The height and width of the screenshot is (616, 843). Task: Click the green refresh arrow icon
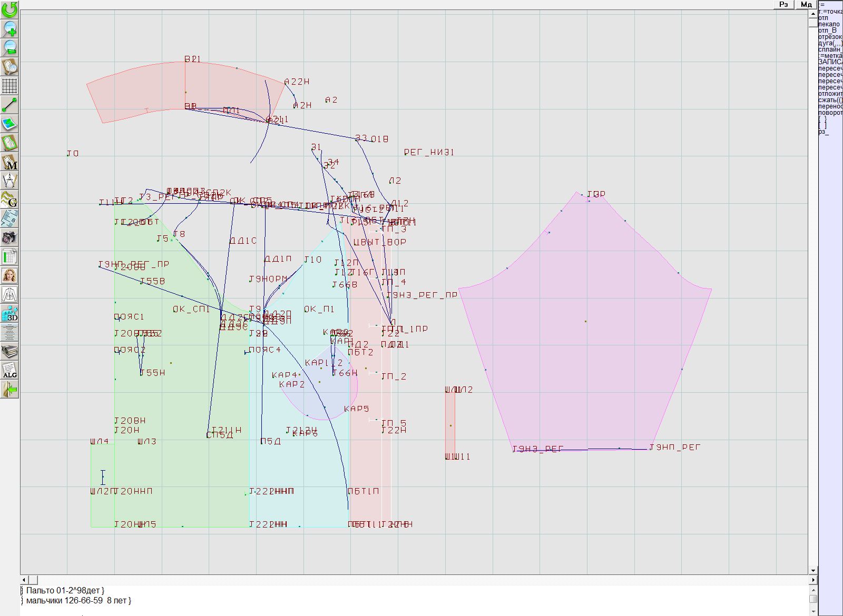click(x=9, y=9)
